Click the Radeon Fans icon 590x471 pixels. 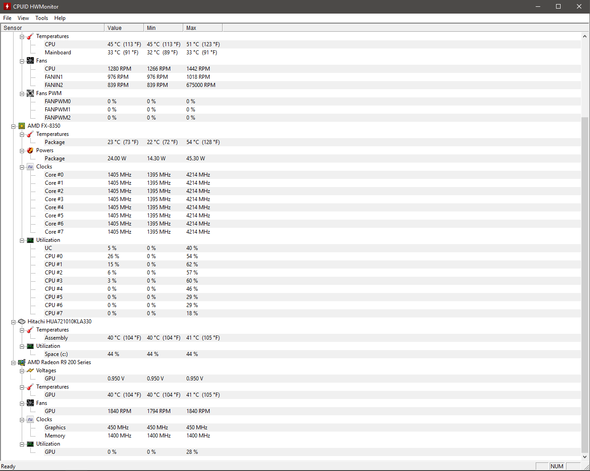[x=30, y=403]
